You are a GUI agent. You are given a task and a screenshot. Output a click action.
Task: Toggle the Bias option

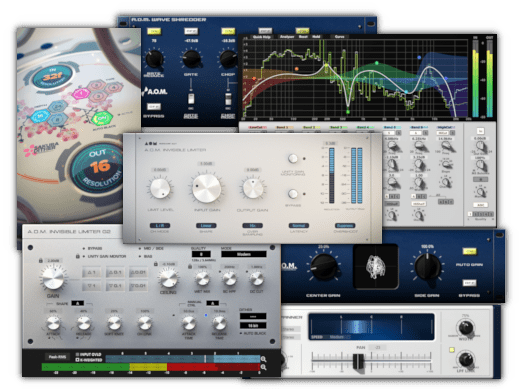[145, 256]
